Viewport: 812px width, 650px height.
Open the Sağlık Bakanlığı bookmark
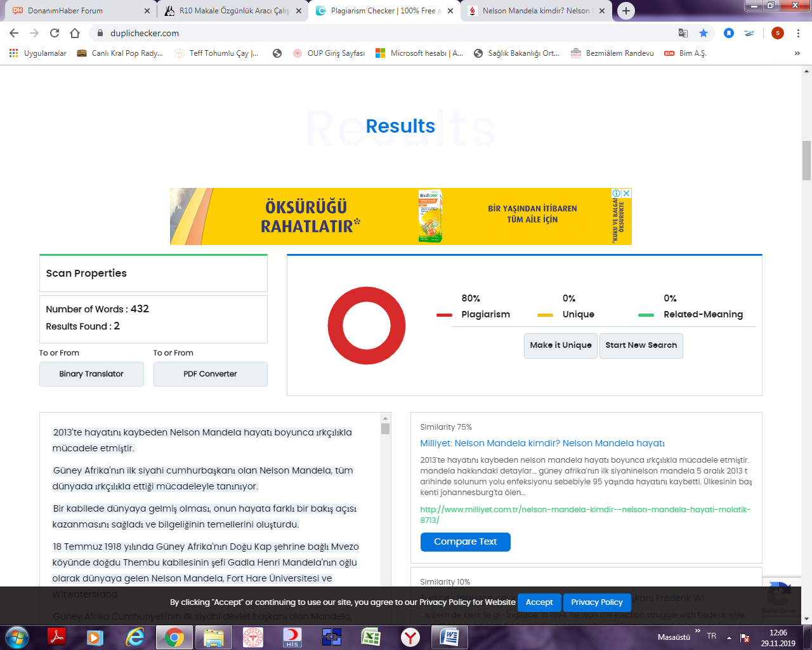coord(516,53)
